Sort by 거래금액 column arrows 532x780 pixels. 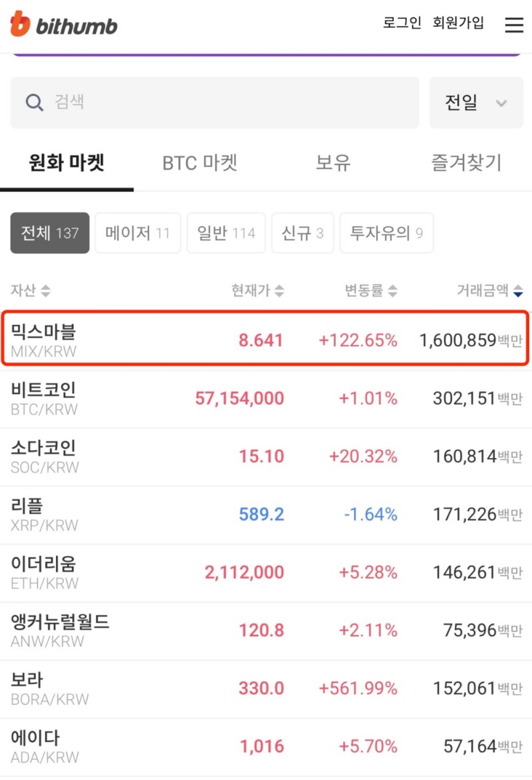pyautogui.click(x=518, y=291)
